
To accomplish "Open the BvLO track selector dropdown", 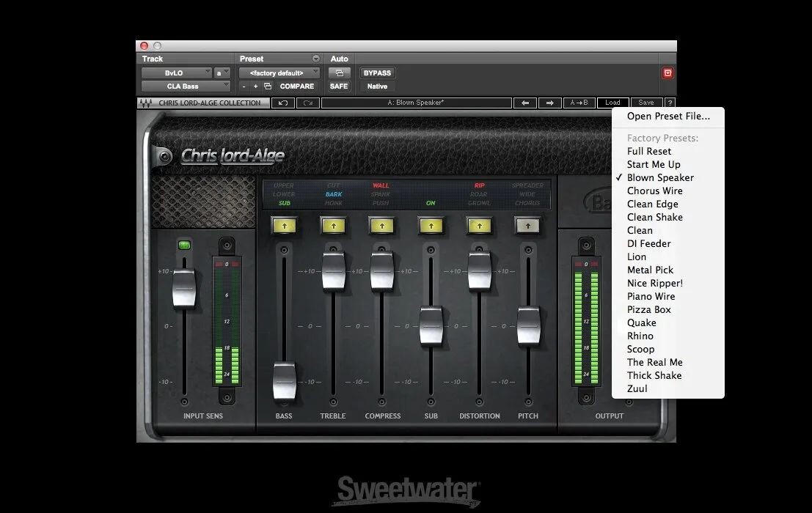I will [x=175, y=73].
